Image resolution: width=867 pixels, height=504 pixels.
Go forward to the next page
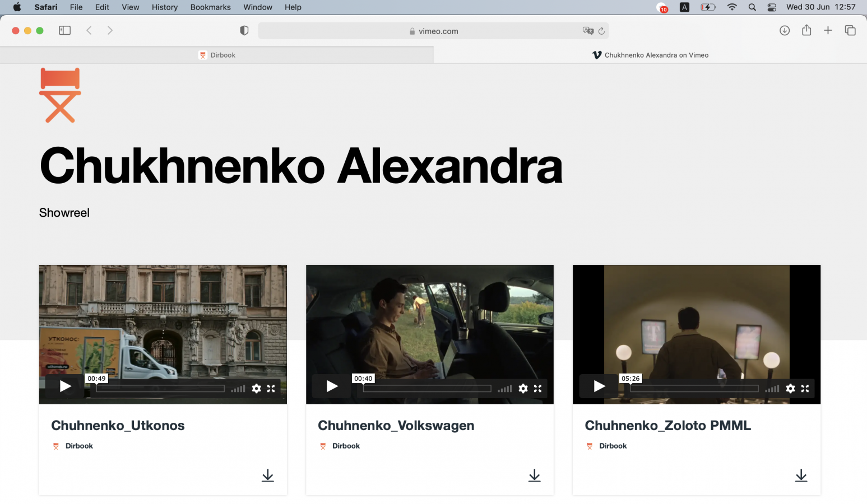tap(110, 30)
